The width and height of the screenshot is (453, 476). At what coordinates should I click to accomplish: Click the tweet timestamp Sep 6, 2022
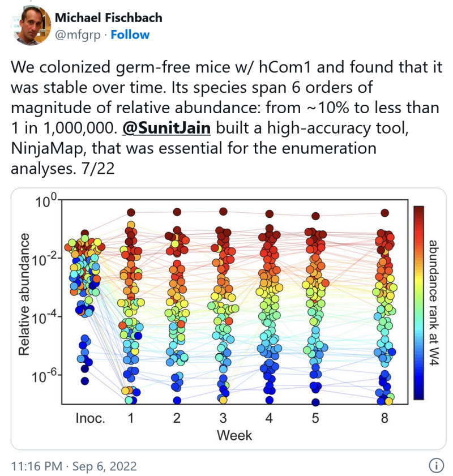[74, 466]
